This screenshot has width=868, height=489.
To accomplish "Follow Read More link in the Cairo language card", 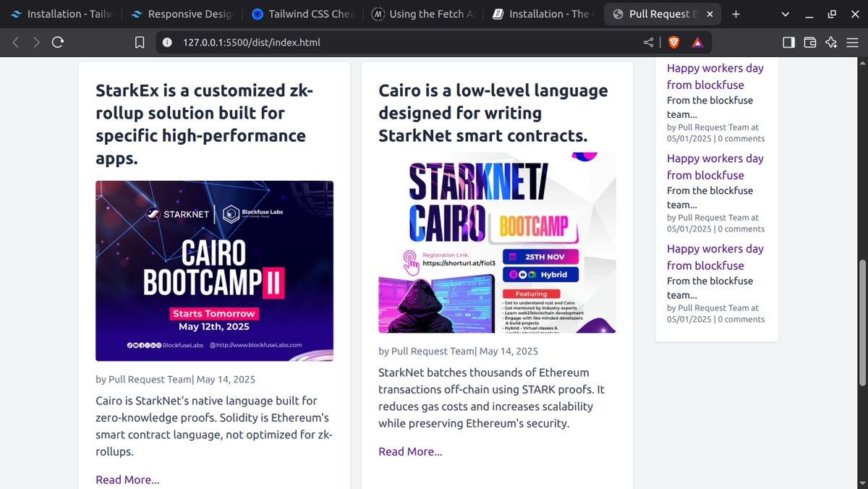I will [410, 451].
